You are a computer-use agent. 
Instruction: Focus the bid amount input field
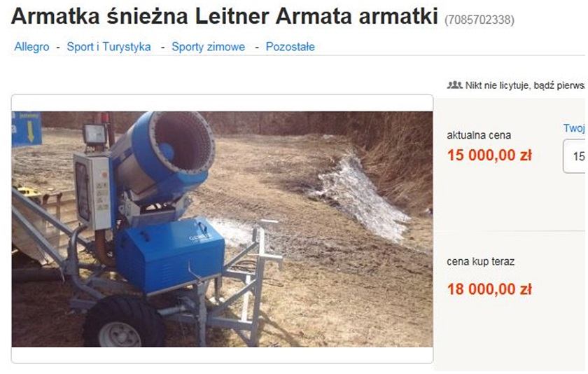point(575,156)
